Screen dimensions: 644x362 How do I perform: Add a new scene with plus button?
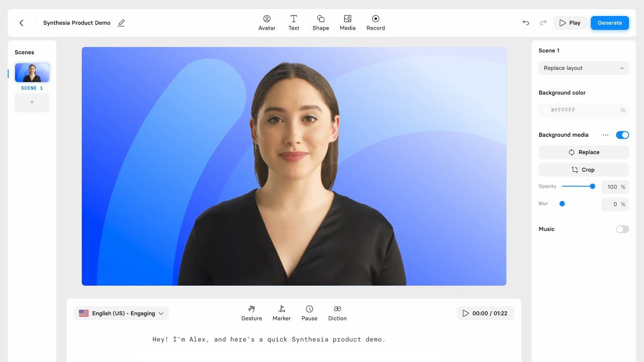(x=32, y=102)
